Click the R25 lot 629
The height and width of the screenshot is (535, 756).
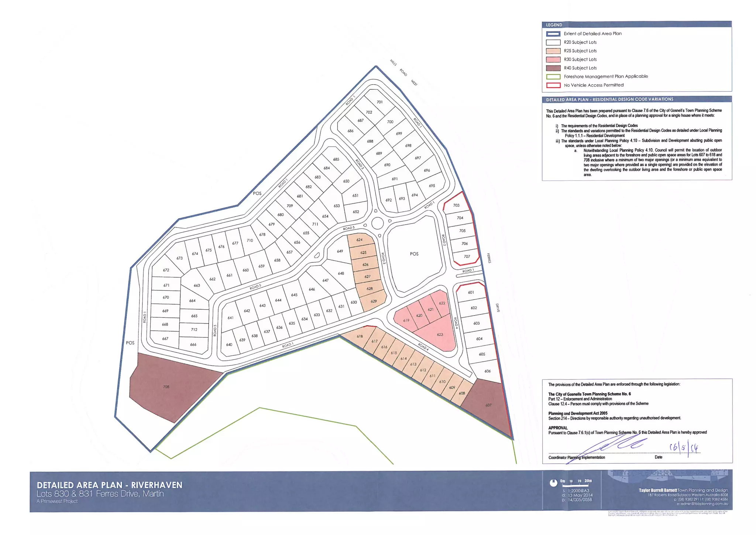click(x=374, y=301)
